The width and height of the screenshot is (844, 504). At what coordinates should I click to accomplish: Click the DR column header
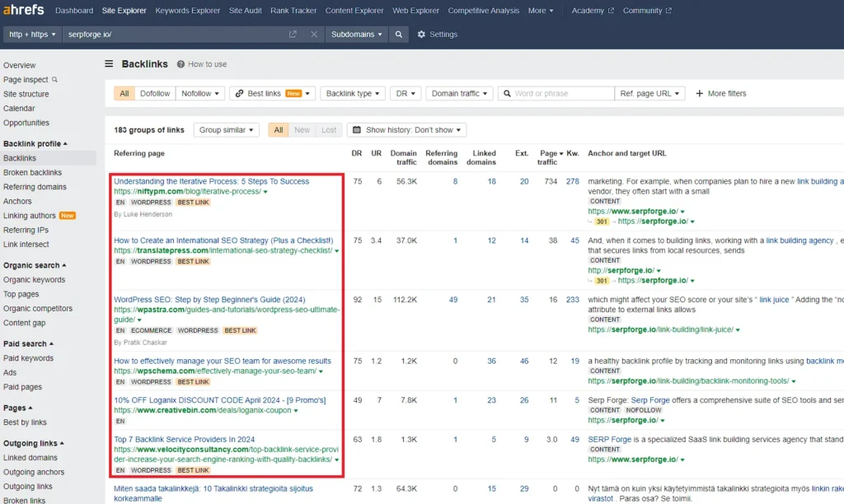(356, 153)
